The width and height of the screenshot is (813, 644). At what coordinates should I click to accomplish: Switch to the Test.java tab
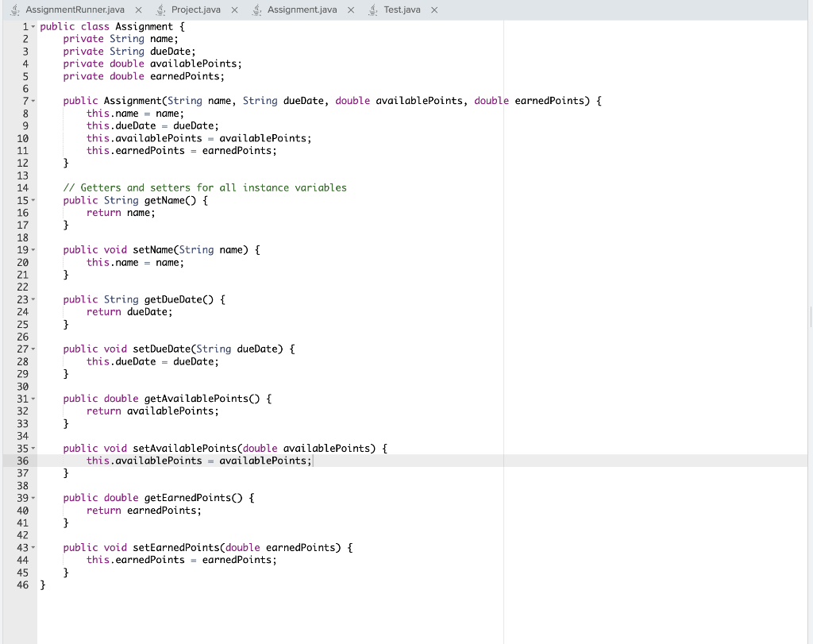(402, 10)
